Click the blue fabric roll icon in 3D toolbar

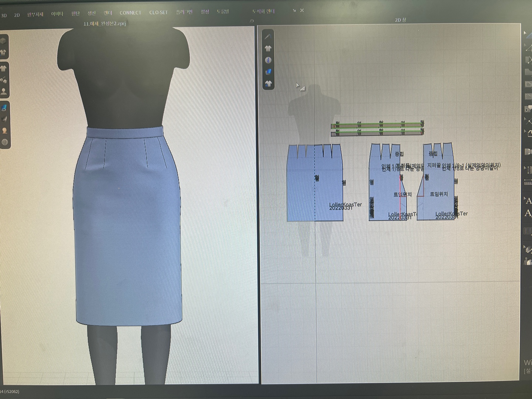click(4, 108)
